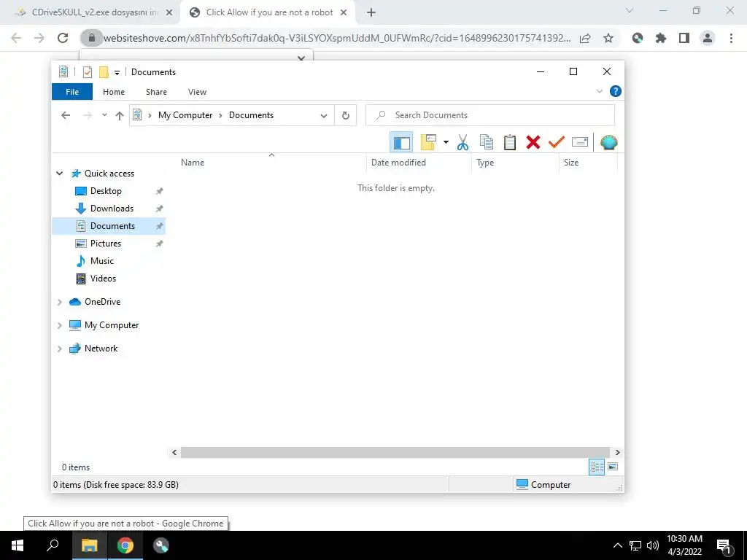Switch to large thumbnails view icon
747x560 pixels.
pos(613,467)
